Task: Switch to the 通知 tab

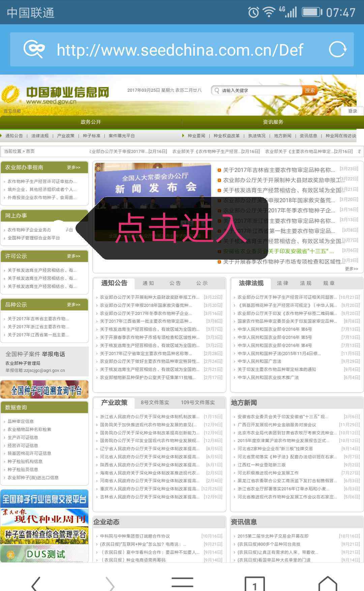Action: pyautogui.click(x=148, y=283)
